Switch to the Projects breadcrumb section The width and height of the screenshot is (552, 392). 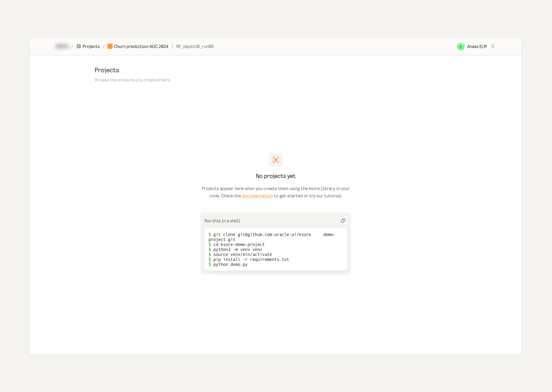(x=91, y=46)
